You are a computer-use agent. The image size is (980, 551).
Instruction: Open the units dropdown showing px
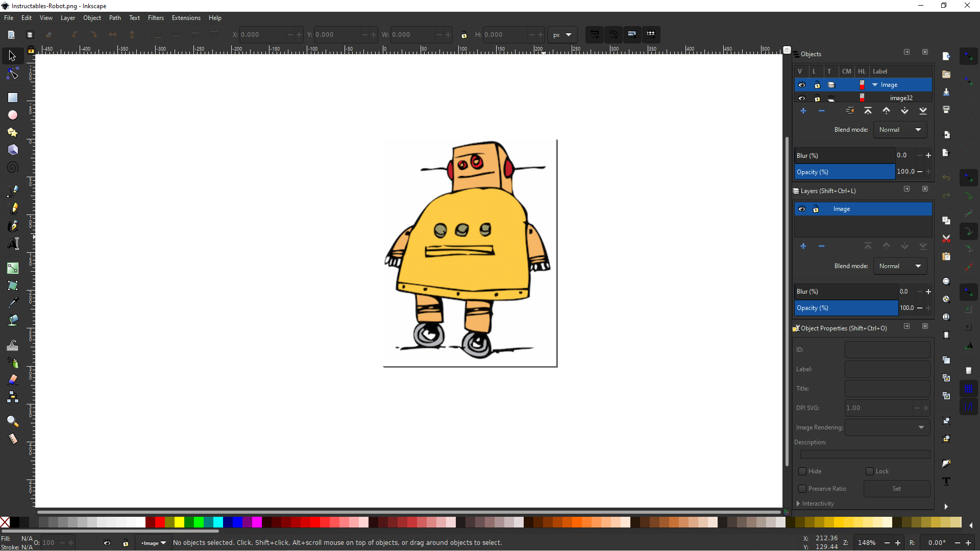pyautogui.click(x=562, y=35)
